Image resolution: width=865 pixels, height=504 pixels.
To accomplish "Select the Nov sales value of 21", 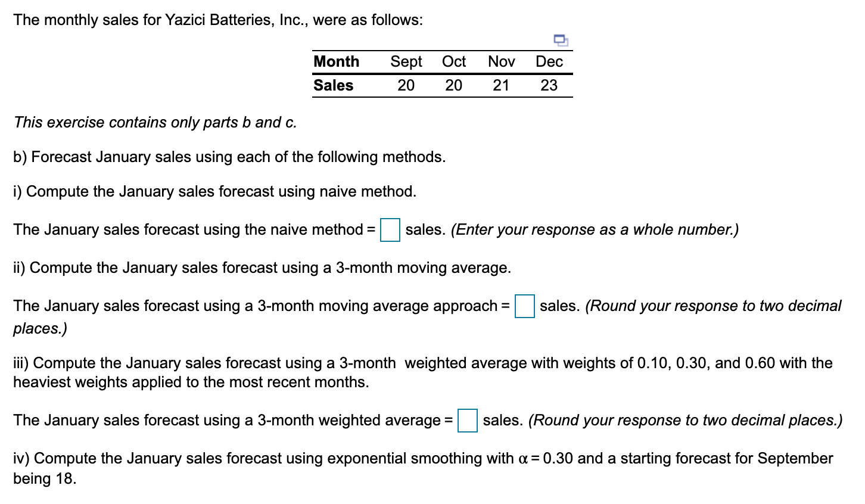I will tap(501, 85).
